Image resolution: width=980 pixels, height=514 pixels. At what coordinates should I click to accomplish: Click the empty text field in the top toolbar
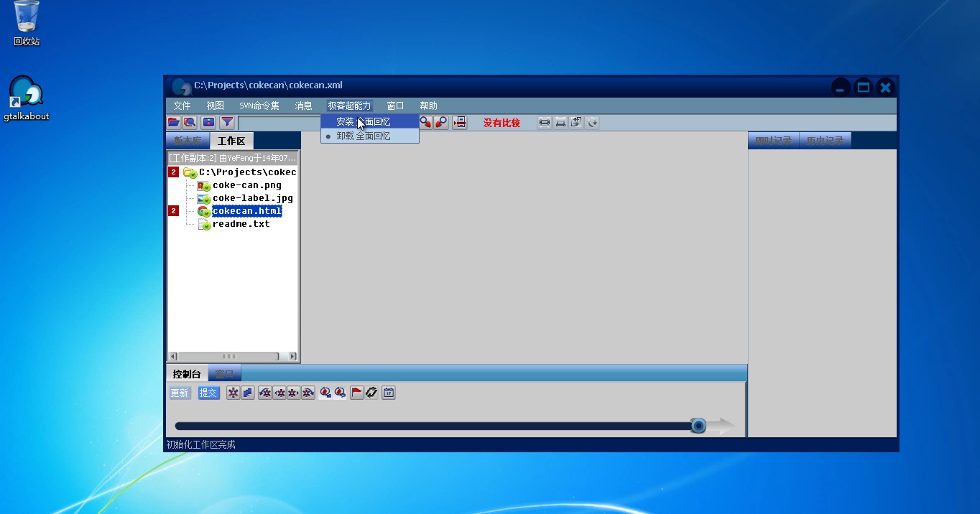coord(279,123)
